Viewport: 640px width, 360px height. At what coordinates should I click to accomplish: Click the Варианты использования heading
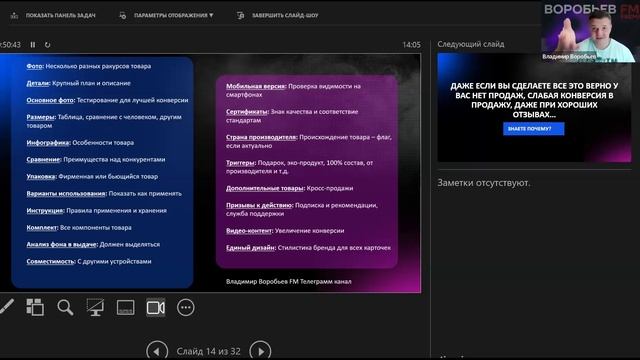pos(66,194)
